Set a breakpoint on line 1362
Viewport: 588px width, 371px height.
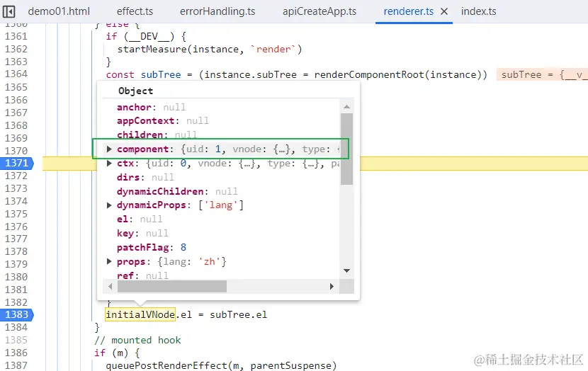coord(16,49)
